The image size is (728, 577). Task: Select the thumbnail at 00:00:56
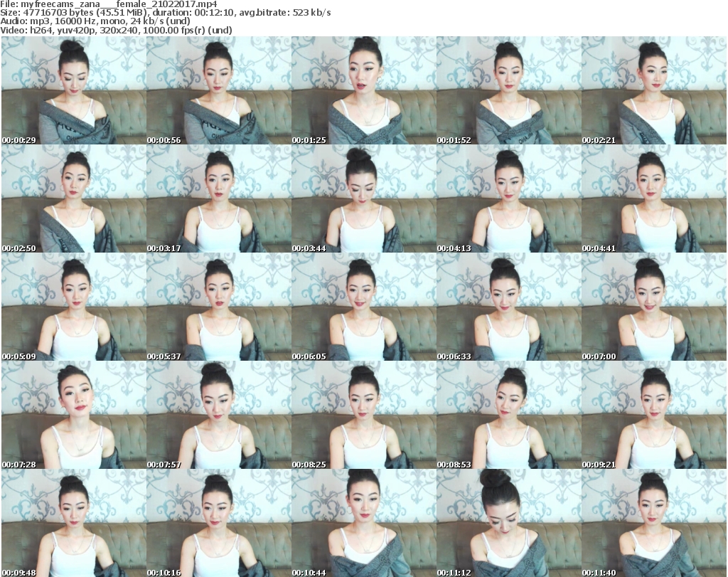pyautogui.click(x=219, y=90)
